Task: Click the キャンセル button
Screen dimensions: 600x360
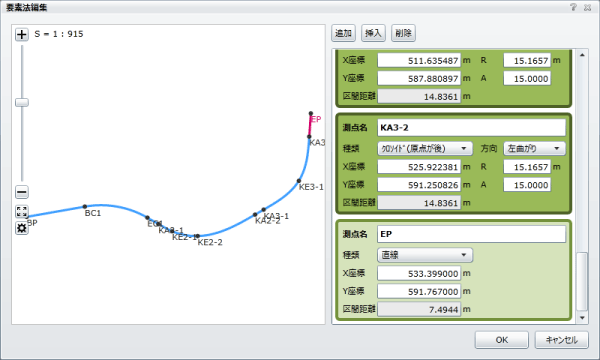Action: (561, 340)
